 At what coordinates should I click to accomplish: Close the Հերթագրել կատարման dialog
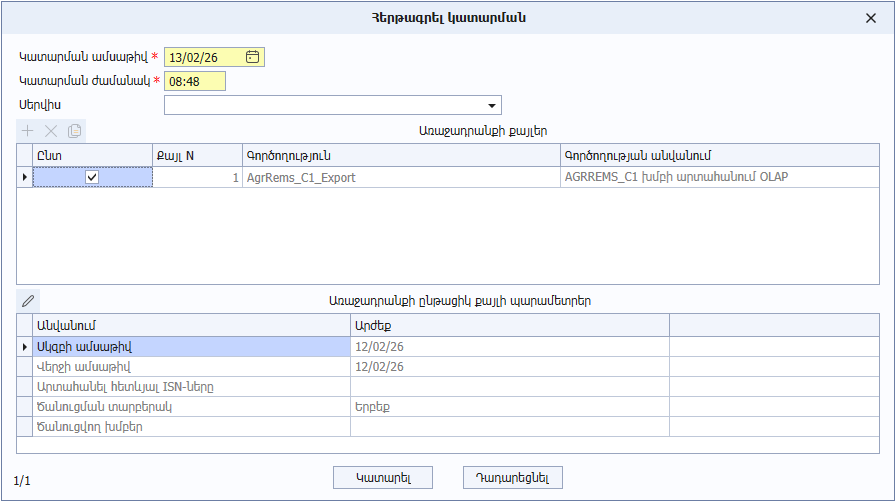(870, 18)
